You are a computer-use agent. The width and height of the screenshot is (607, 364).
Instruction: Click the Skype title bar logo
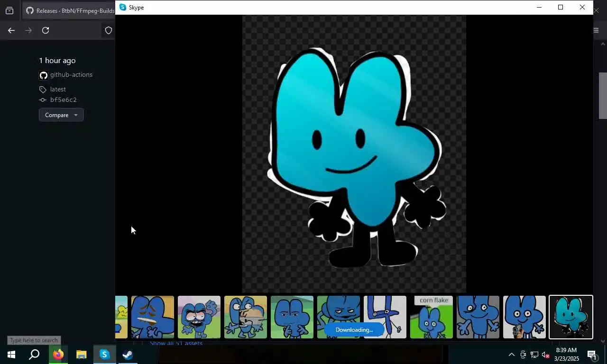[x=123, y=7]
